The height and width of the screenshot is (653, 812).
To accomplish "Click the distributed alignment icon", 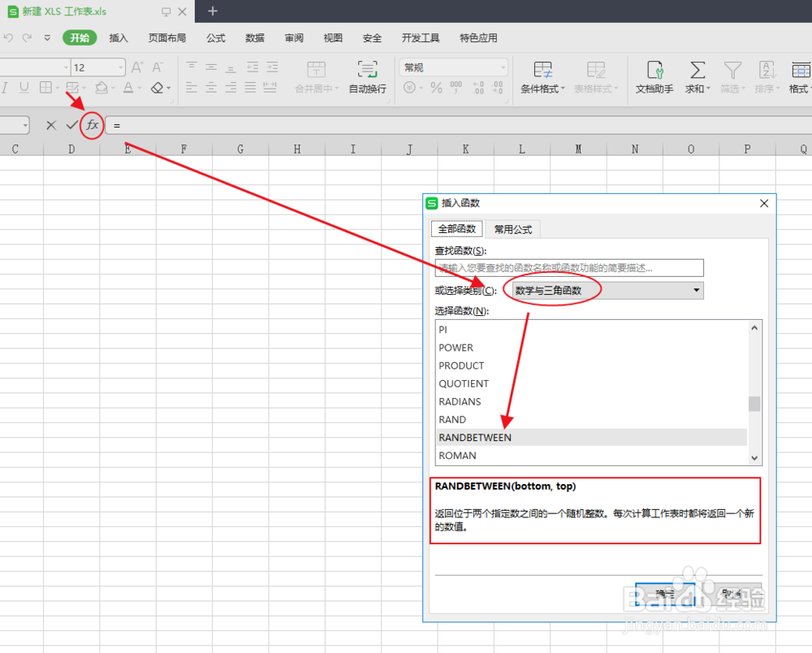I will pyautogui.click(x=270, y=88).
